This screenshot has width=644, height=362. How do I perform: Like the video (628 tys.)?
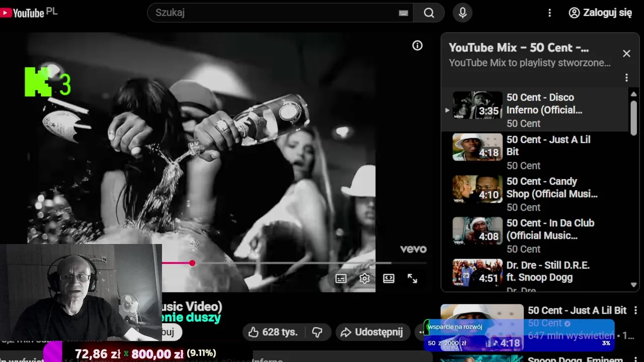coord(273,332)
